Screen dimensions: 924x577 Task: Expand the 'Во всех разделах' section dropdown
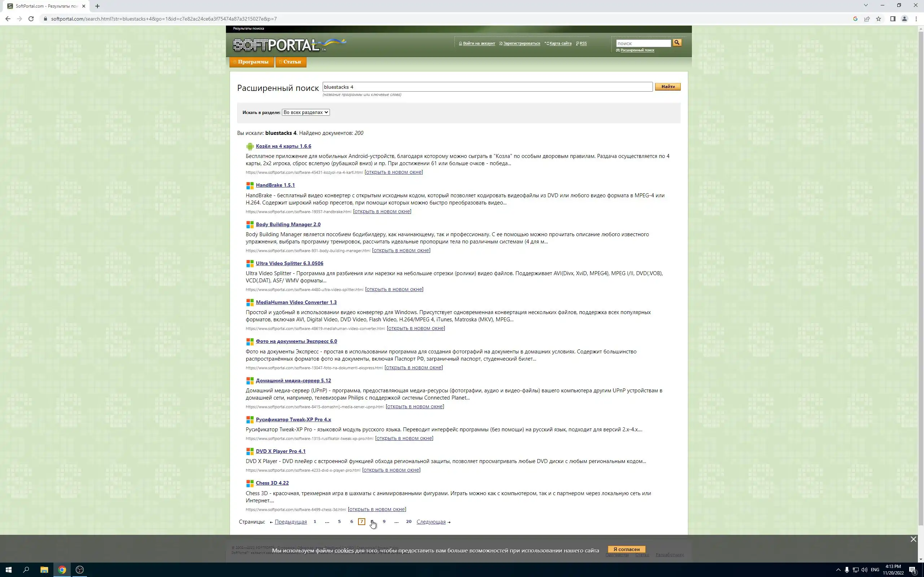(x=305, y=113)
